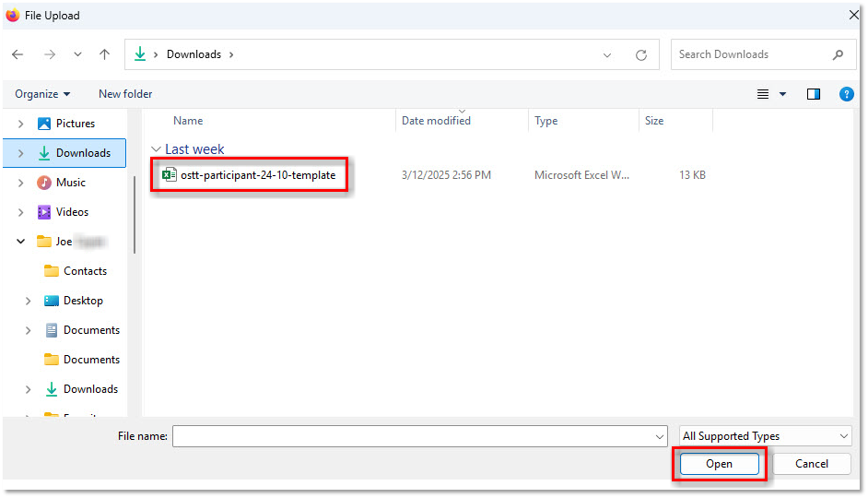Image resolution: width=868 pixels, height=498 pixels.
Task: Refresh the Downloads folder listing
Action: 641,54
